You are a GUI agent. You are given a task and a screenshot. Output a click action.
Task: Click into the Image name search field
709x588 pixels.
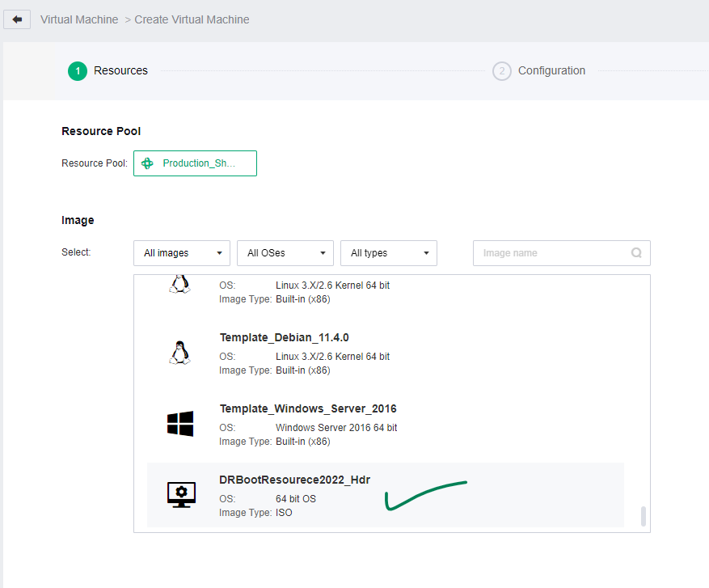[554, 253]
